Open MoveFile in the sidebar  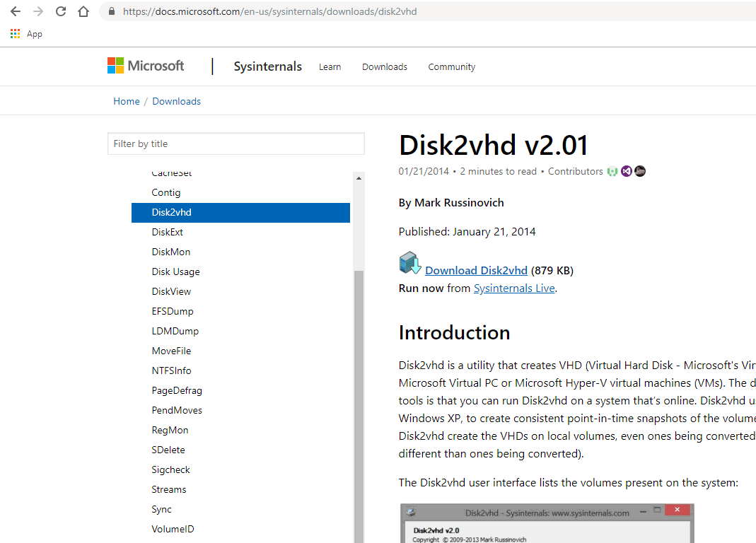[x=171, y=351]
